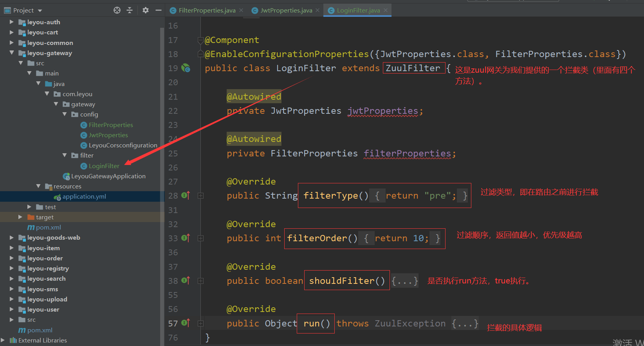
Task: Open LeyouGatewayApplication in the tree
Action: [x=108, y=176]
